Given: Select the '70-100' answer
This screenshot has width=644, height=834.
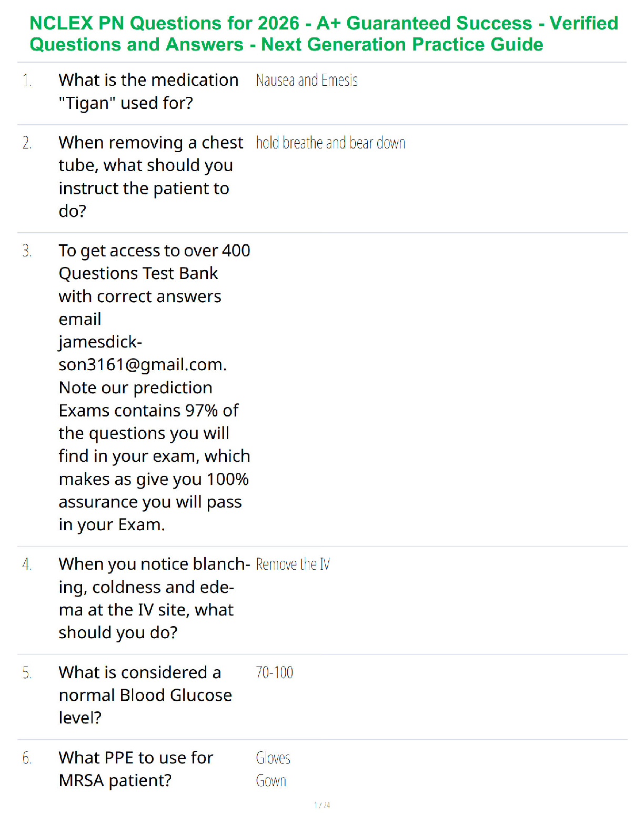Looking at the screenshot, I should point(274,672).
